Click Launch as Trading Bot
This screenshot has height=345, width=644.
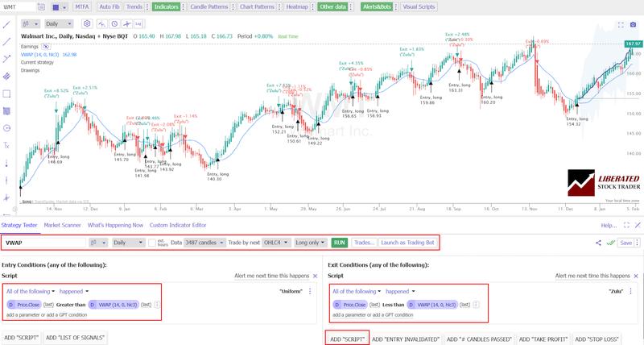[x=408, y=242]
